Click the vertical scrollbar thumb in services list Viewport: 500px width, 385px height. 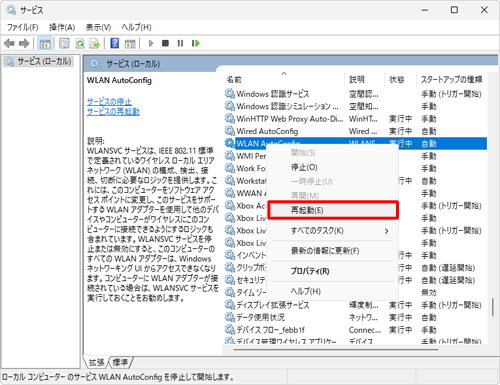coord(493,307)
